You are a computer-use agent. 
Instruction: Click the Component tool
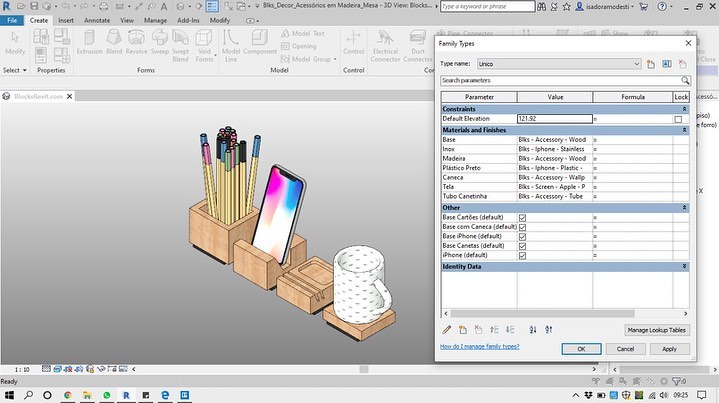click(x=260, y=42)
